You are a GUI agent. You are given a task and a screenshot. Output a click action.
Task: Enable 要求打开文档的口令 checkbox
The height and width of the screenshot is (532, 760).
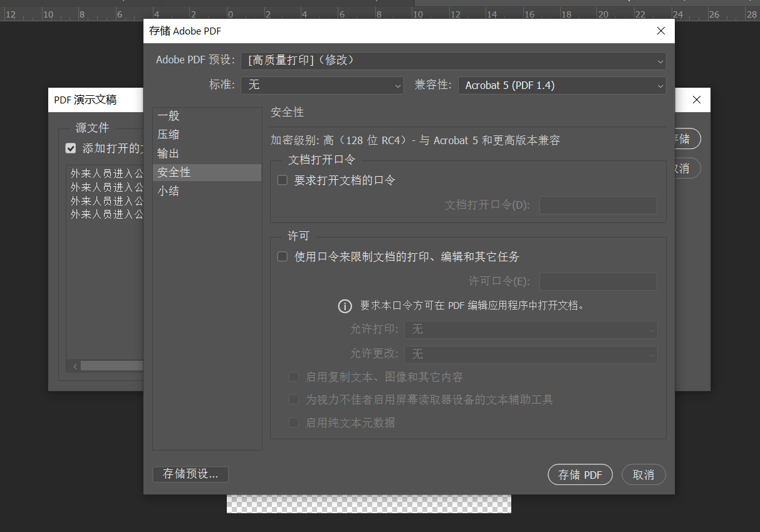click(x=283, y=180)
